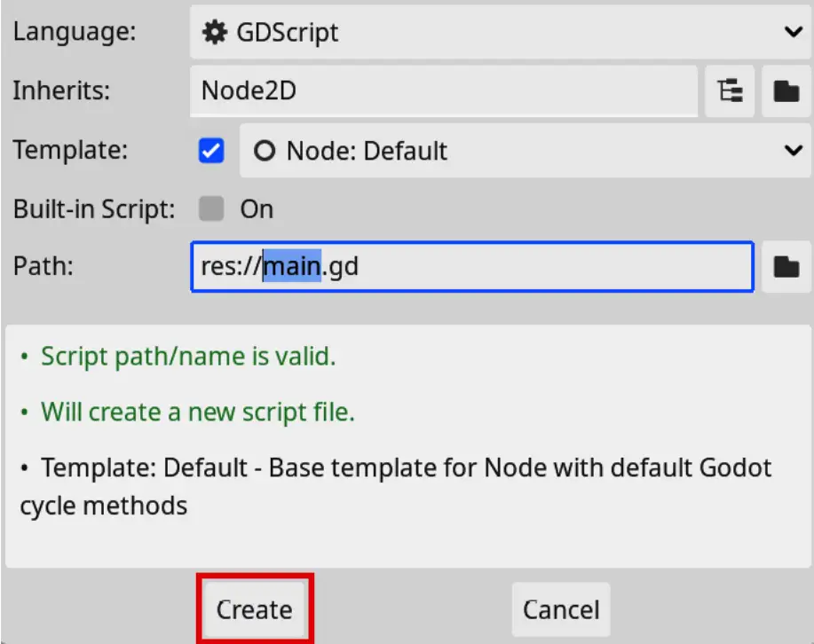Click into the Path field after .gd
Viewport: 814px width, 644px height.
coord(533,266)
